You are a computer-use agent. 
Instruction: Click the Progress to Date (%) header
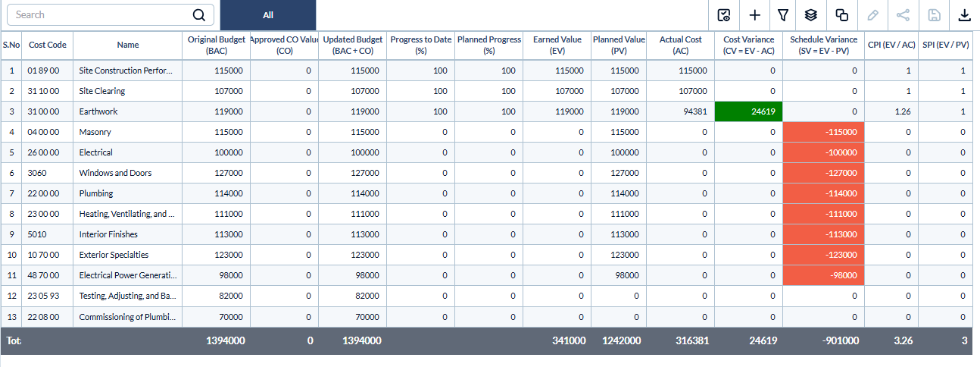point(420,45)
